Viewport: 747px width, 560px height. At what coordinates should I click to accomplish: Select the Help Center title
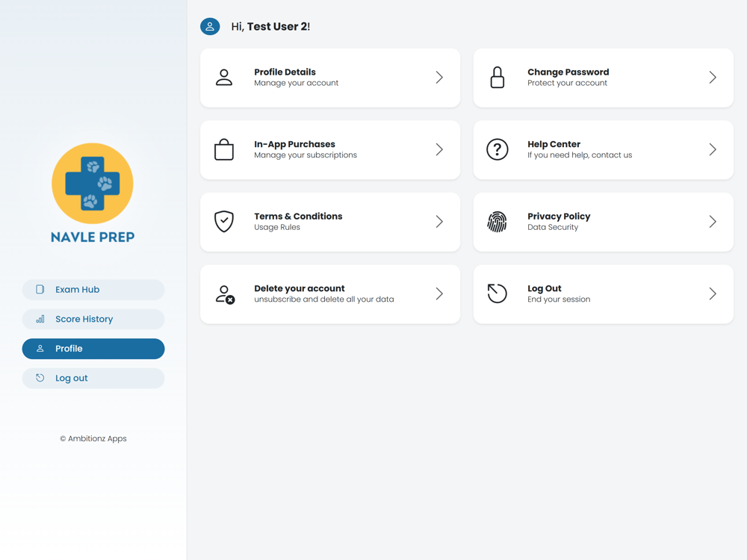coord(554,144)
